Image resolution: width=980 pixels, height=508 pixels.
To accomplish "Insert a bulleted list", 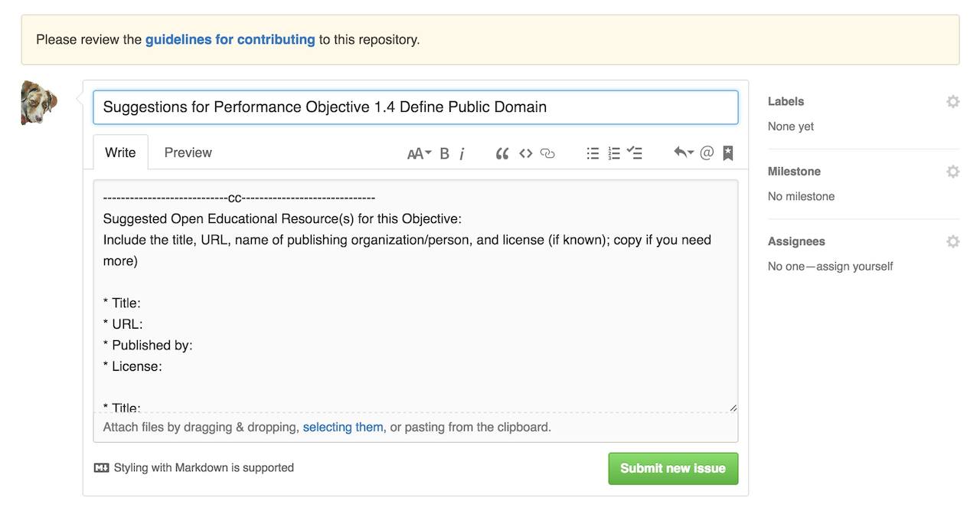I will 593,153.
